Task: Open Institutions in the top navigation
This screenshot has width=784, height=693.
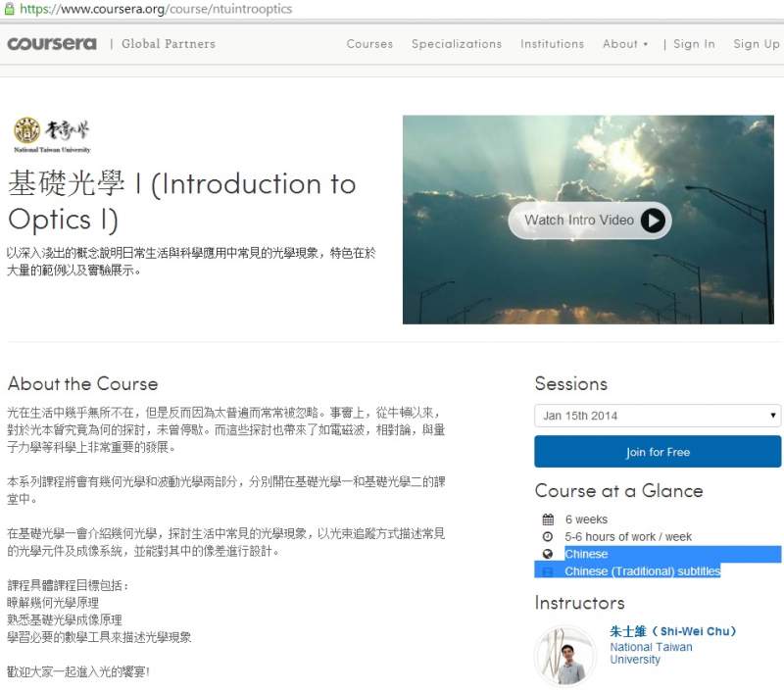Action: (552, 44)
